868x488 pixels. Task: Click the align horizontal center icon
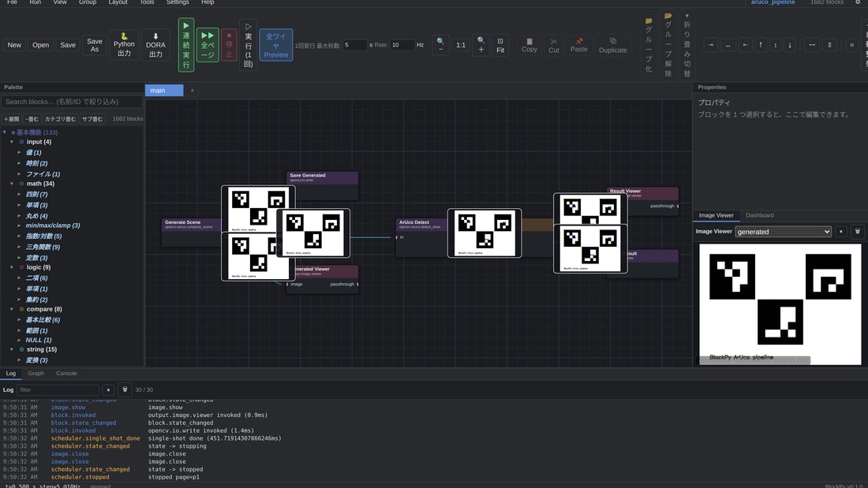point(728,45)
